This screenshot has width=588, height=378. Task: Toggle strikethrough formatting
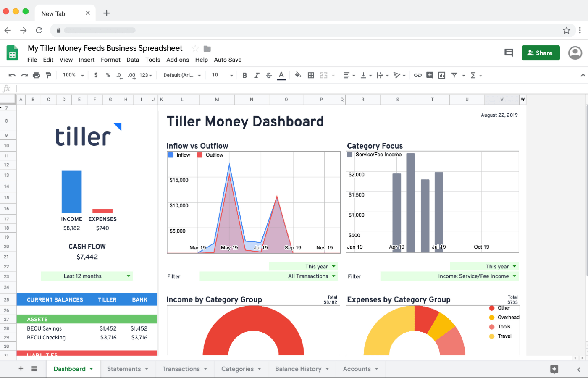[x=269, y=75]
